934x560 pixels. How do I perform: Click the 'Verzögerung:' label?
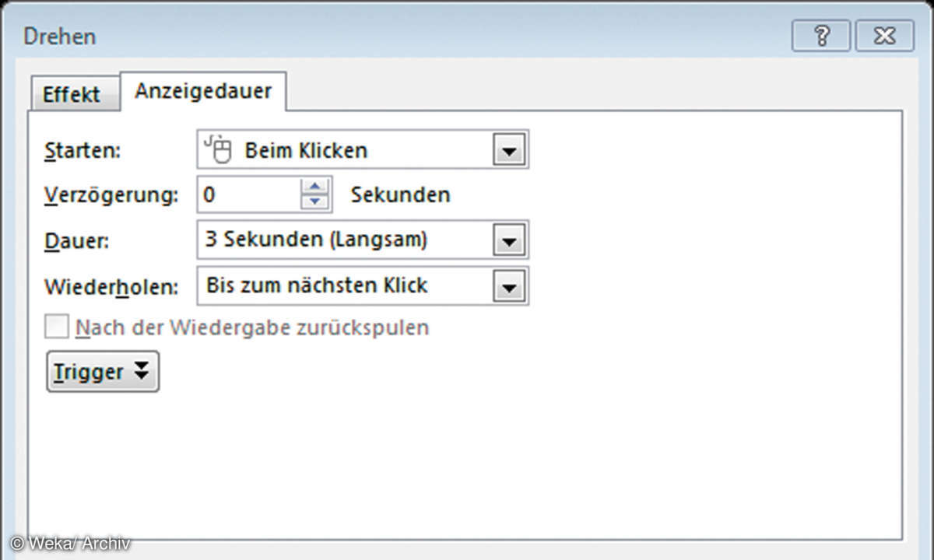pos(111,195)
